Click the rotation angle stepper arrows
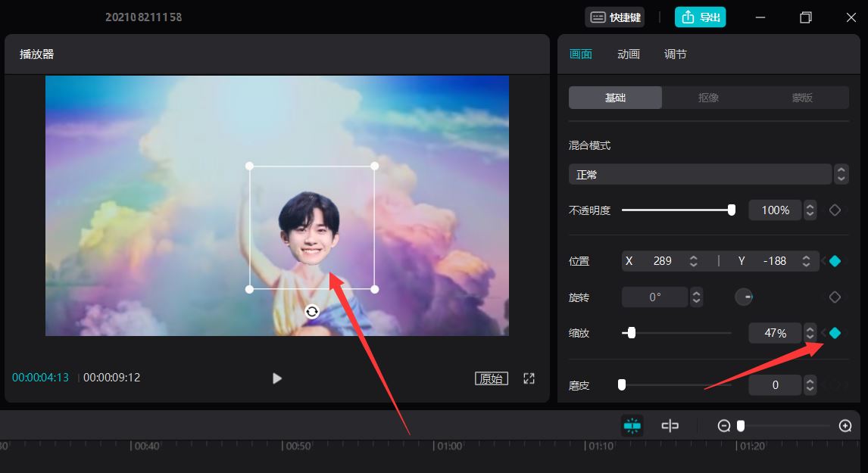The image size is (868, 473). pyautogui.click(x=696, y=297)
